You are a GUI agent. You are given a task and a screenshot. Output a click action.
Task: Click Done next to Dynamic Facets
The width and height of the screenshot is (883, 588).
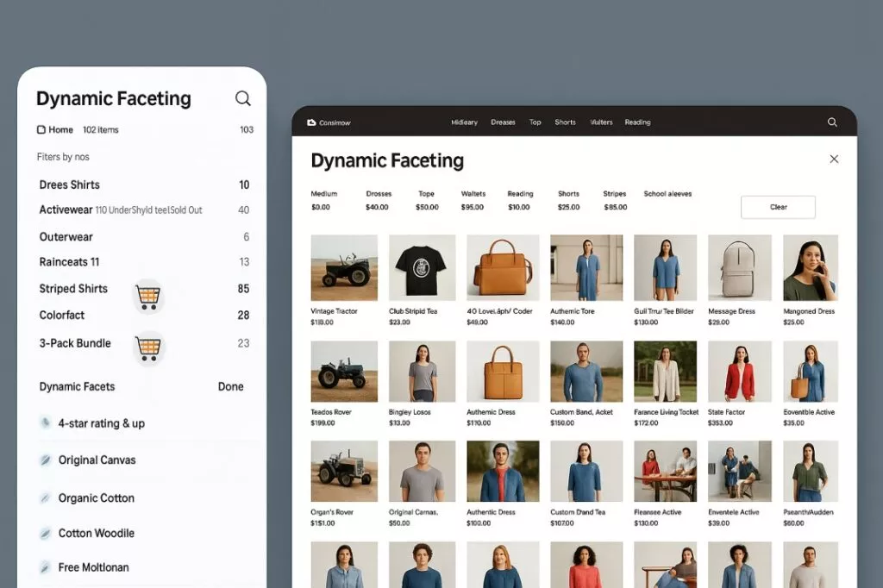coord(230,387)
